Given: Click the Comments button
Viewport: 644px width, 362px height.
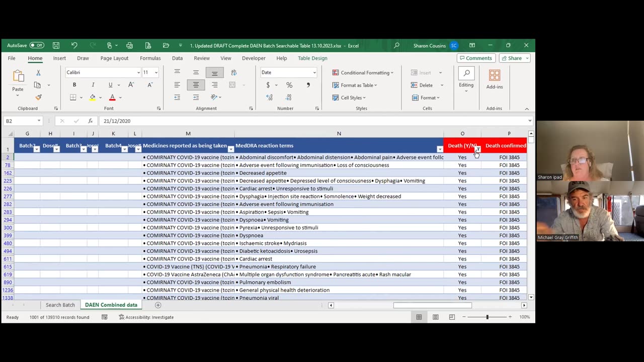Looking at the screenshot, I should [476, 58].
